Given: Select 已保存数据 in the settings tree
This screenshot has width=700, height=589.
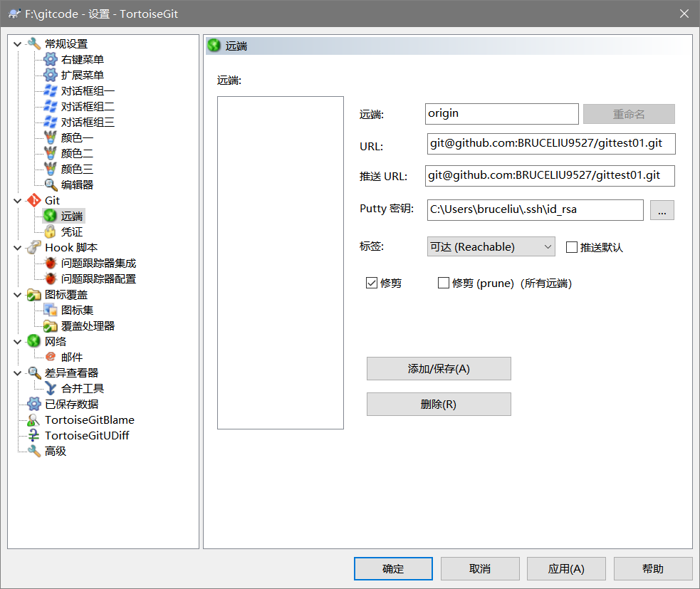Looking at the screenshot, I should coord(71,404).
